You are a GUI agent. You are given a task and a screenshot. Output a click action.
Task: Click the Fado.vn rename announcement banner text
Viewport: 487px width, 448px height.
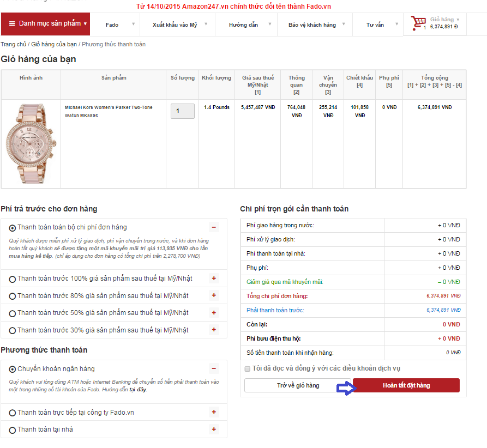point(233,6)
